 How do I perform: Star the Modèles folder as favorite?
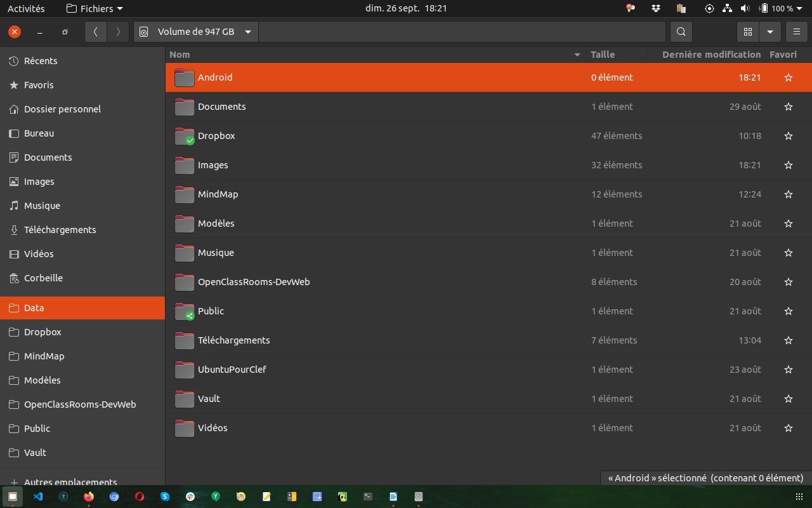coord(789,224)
